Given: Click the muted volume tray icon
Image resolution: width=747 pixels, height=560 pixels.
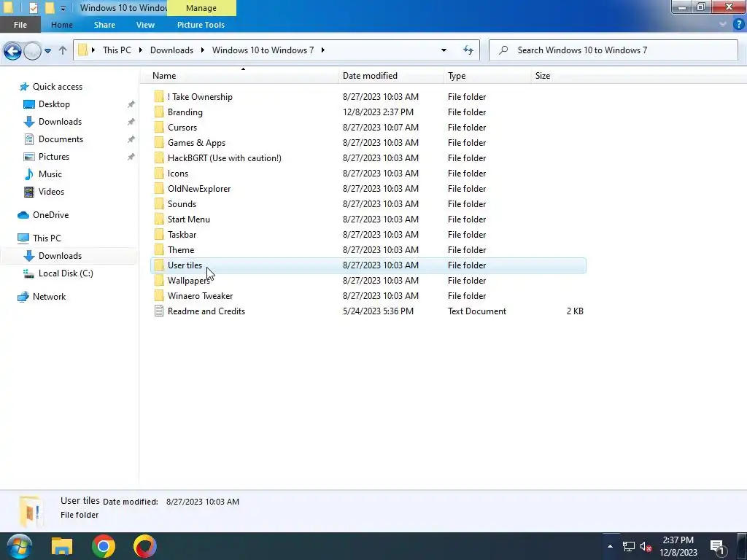Looking at the screenshot, I should pos(646,547).
